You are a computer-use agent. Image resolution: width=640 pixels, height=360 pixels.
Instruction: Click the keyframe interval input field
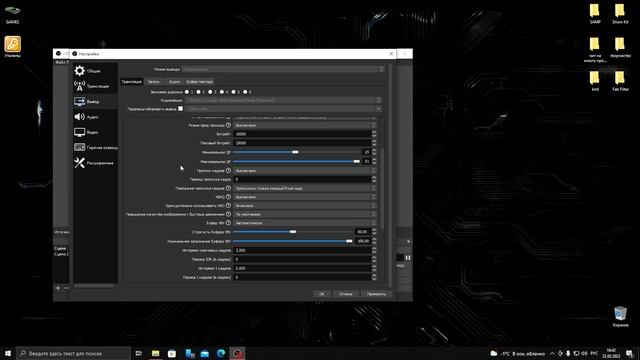coord(302,250)
